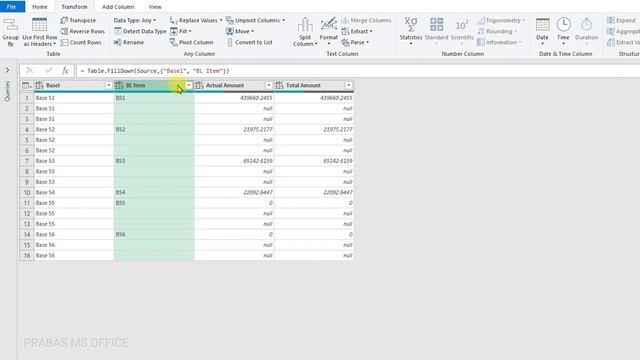Viewport: 640px width, 360px height.
Task: Click the Split Column icon
Action: tap(304, 25)
